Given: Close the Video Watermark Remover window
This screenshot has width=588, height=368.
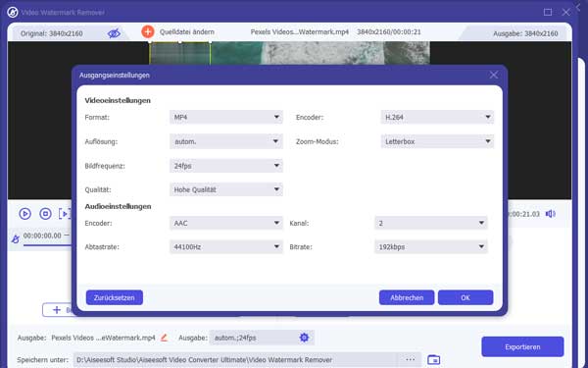Looking at the screenshot, I should click(x=566, y=12).
